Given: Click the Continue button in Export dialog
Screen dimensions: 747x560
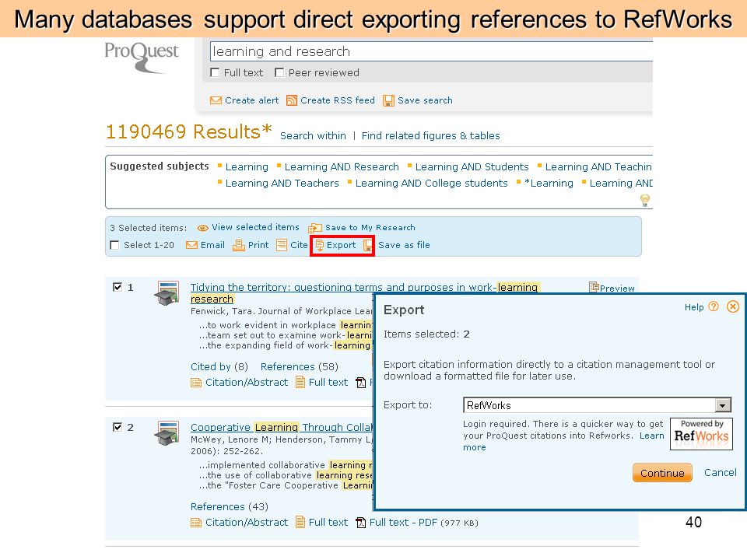Looking at the screenshot, I should (662, 473).
